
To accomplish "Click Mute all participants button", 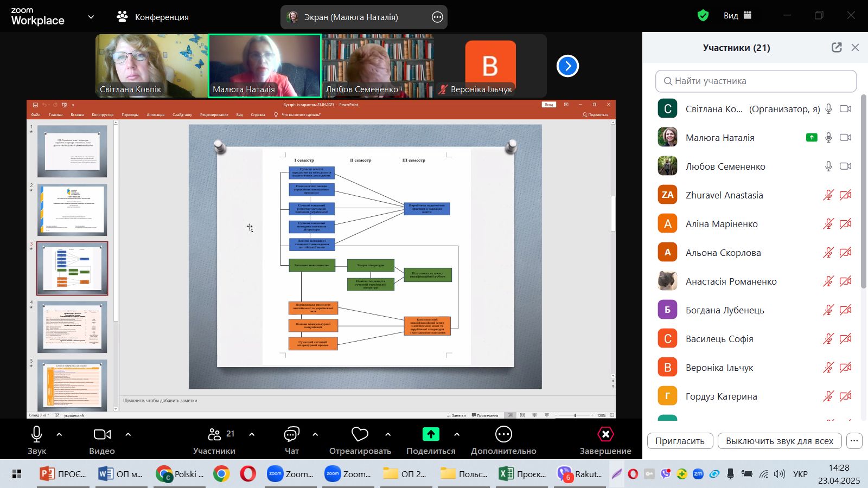I will pos(779,441).
